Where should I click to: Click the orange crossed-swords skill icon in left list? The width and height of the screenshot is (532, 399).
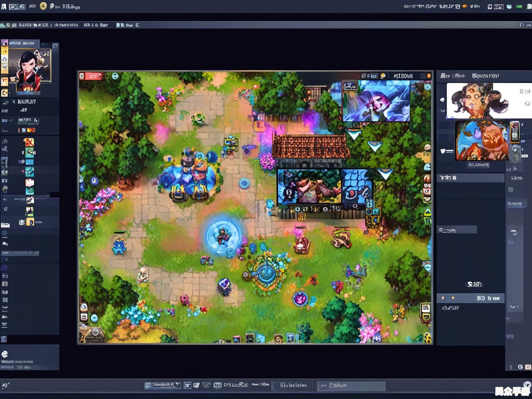29,143
